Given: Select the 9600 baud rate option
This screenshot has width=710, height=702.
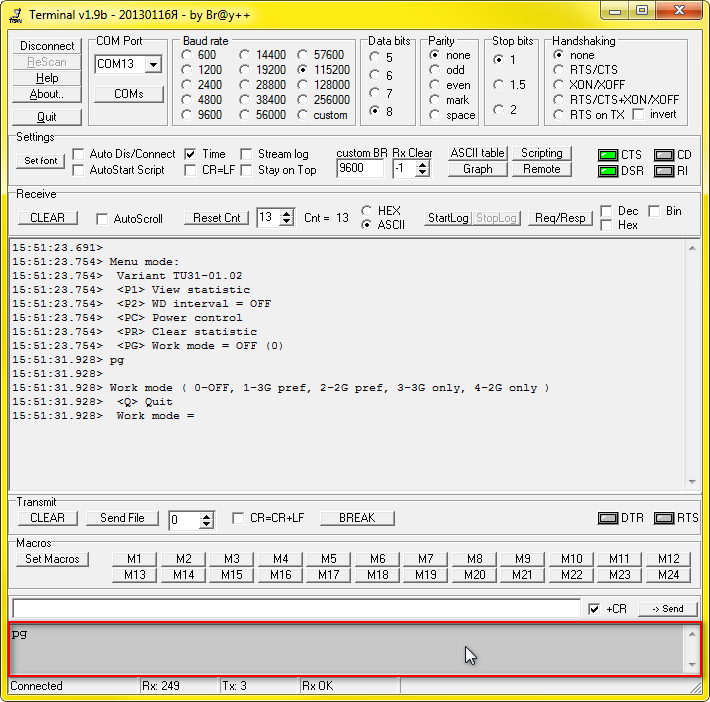Looking at the screenshot, I should pos(187,115).
